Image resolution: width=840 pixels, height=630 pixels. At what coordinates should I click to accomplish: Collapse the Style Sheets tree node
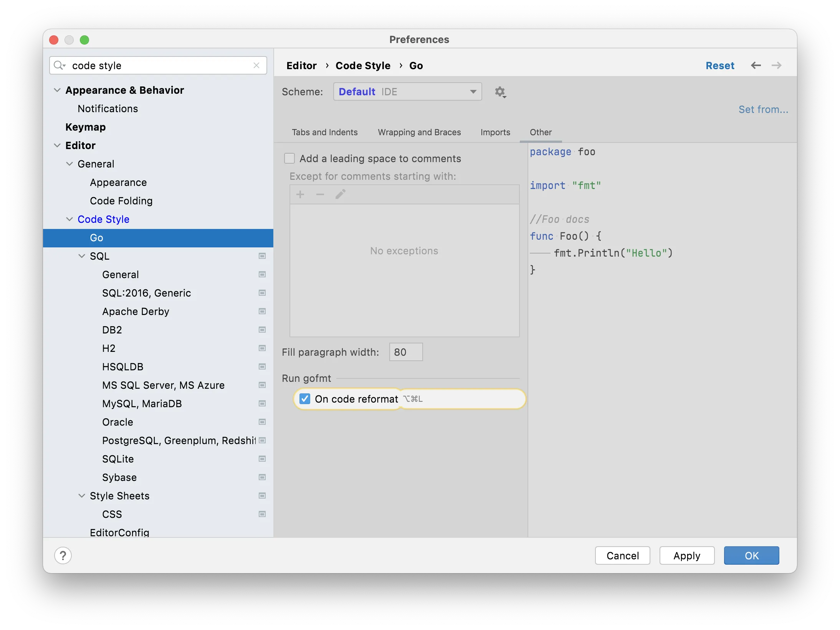click(x=82, y=496)
